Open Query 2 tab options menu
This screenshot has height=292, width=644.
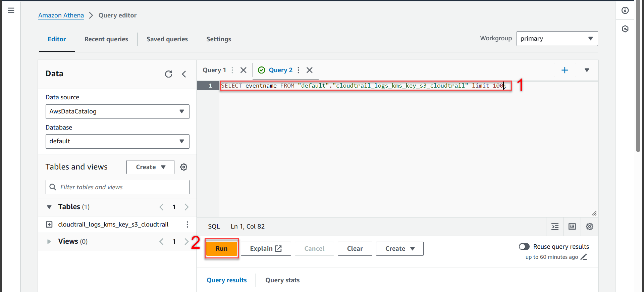(299, 70)
